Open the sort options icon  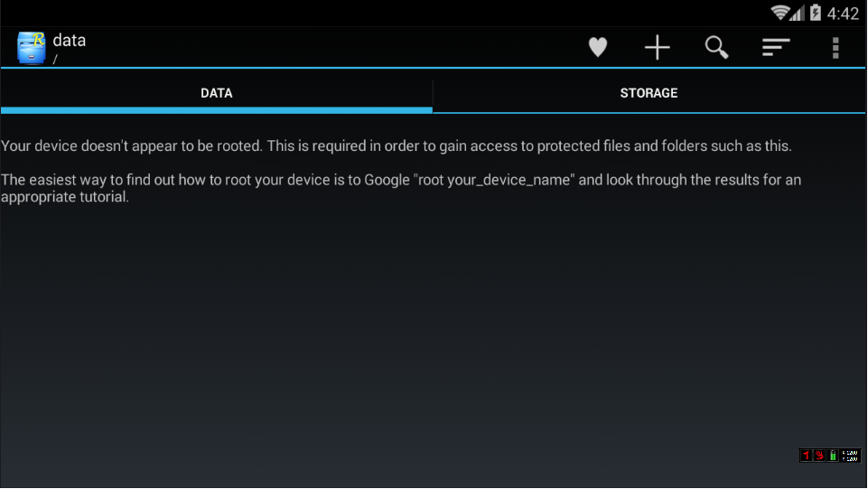tap(776, 48)
